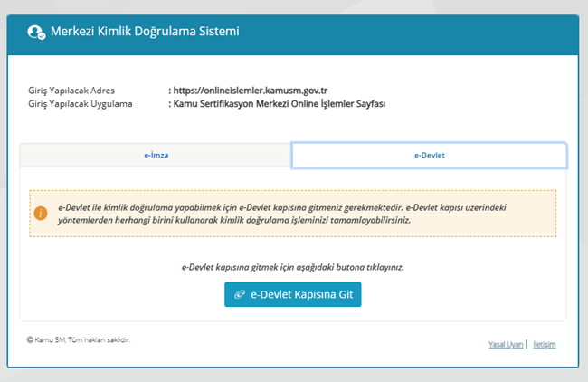Viewport: 588px width, 382px height.
Task: Click the orange e-Devlet notice message text
Action: (282, 214)
